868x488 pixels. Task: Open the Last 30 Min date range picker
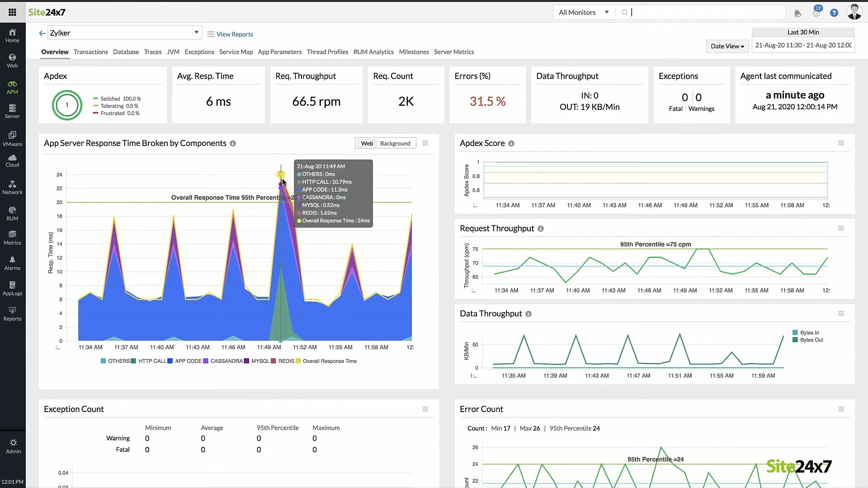(x=803, y=45)
